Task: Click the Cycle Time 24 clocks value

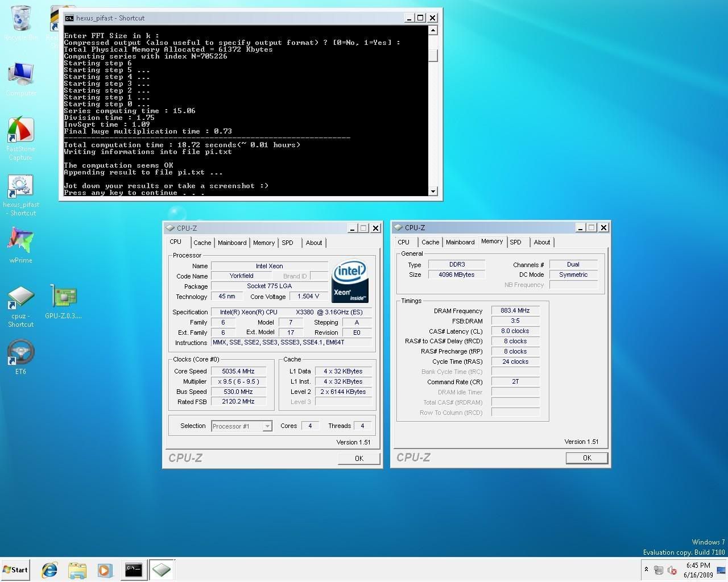Action: coord(515,361)
